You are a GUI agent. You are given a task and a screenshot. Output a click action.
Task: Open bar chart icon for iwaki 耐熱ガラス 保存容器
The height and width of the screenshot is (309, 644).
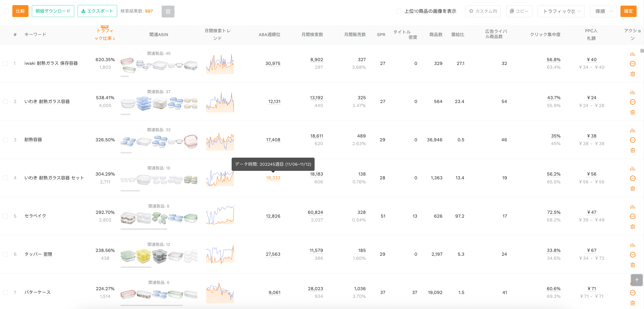633,54
